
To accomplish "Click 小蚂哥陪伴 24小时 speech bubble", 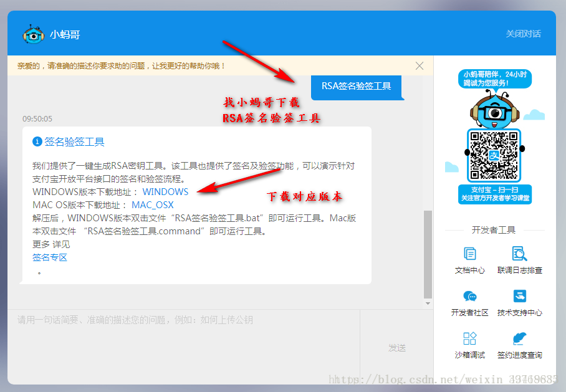I will pyautogui.click(x=495, y=79).
